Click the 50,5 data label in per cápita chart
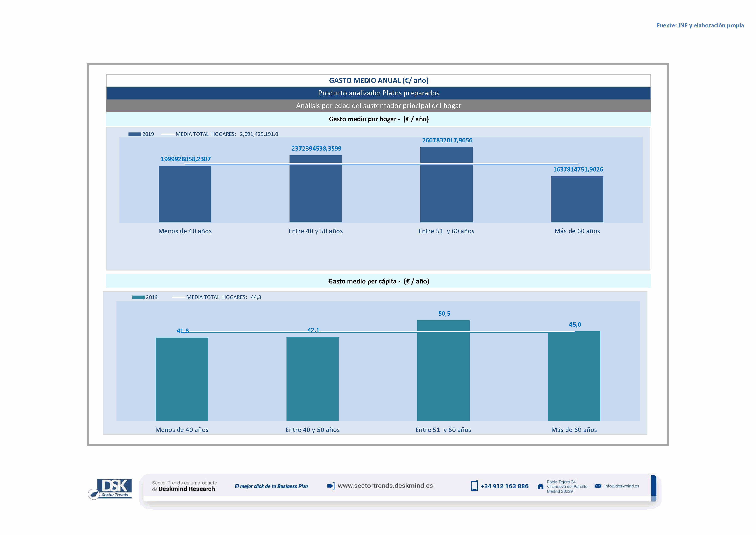This screenshot has height=535, width=756. (x=444, y=314)
